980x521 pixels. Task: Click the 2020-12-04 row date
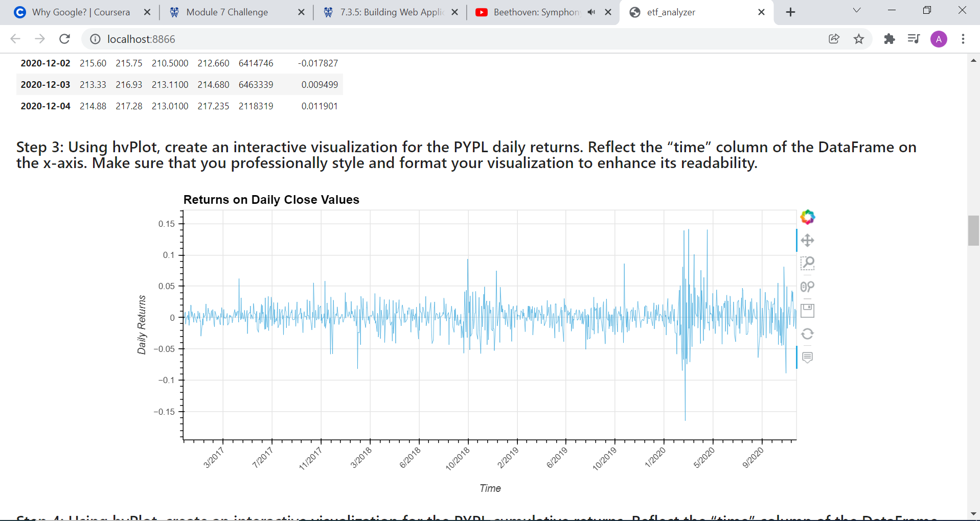point(45,106)
